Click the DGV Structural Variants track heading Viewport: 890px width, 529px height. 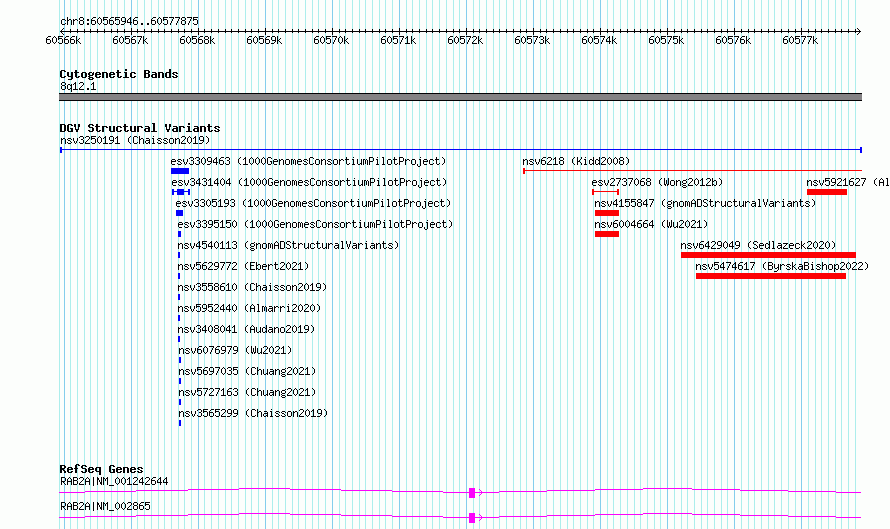pyautogui.click(x=140, y=128)
